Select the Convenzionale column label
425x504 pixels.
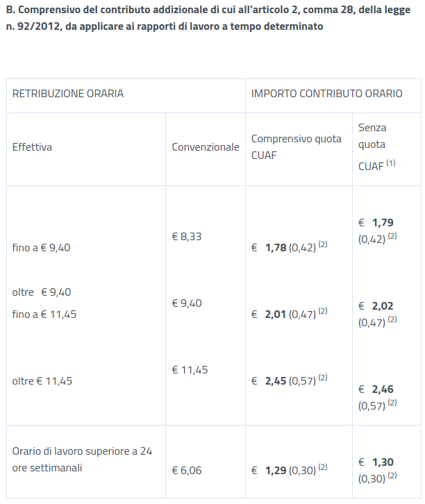click(x=205, y=147)
